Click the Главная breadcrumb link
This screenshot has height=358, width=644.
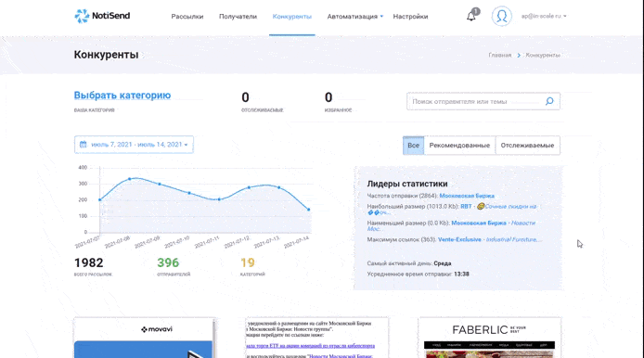coord(500,55)
